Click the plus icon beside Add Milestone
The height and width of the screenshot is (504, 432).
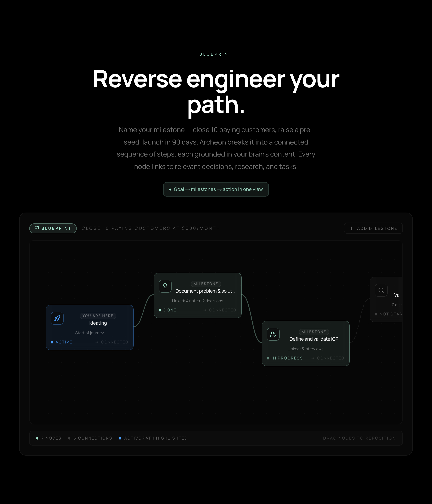pyautogui.click(x=351, y=228)
